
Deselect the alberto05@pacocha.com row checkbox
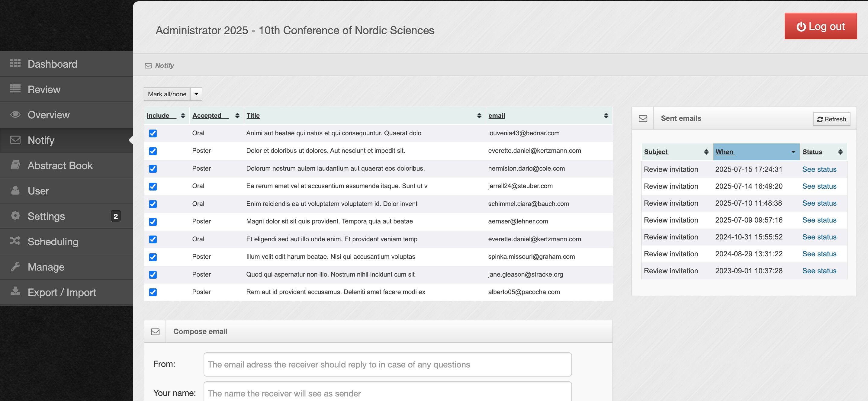[153, 292]
